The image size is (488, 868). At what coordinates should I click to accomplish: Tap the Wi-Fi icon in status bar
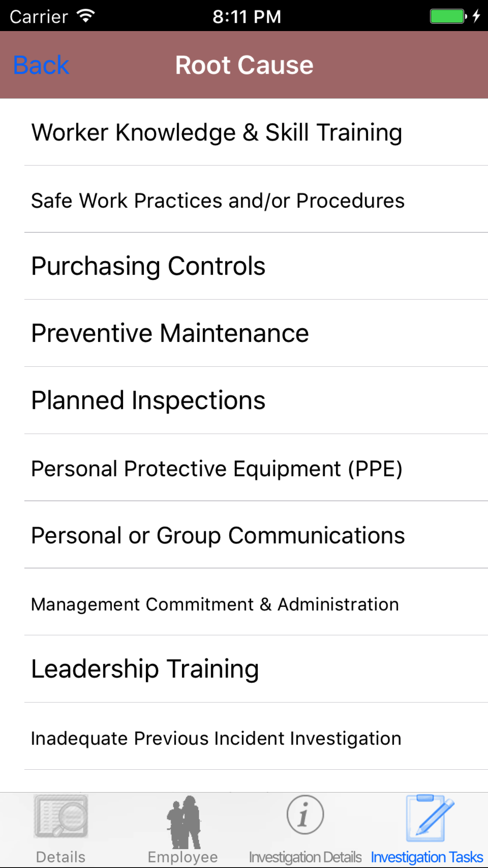(x=86, y=17)
